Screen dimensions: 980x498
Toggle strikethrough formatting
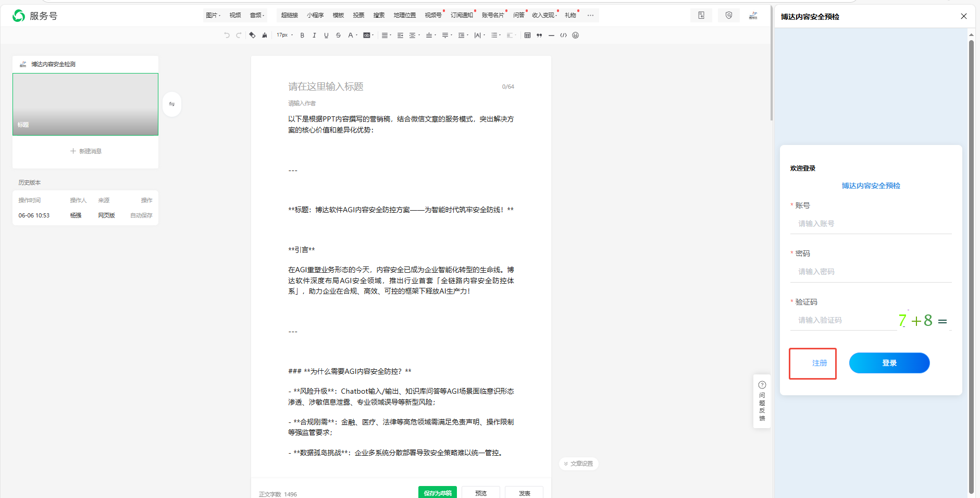[x=339, y=35]
